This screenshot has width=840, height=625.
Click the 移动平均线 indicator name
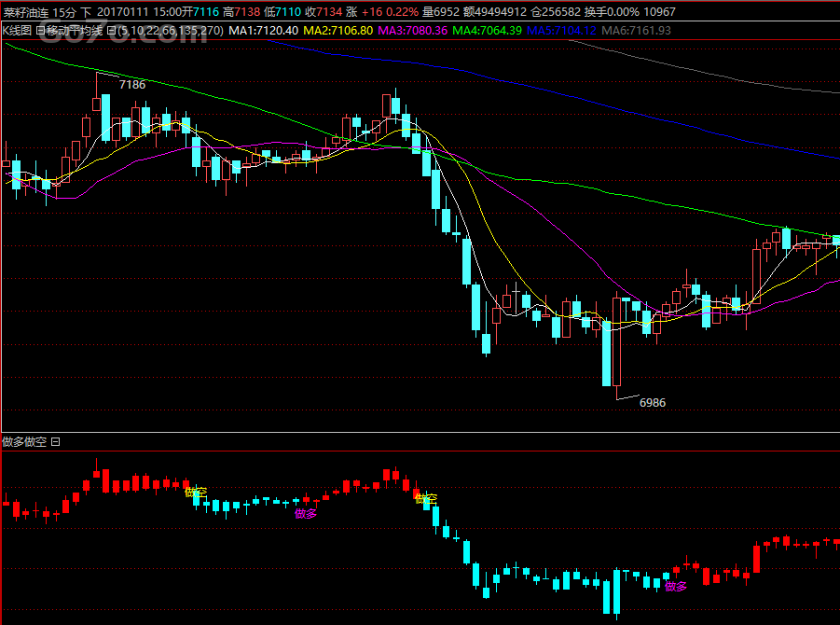click(75, 31)
